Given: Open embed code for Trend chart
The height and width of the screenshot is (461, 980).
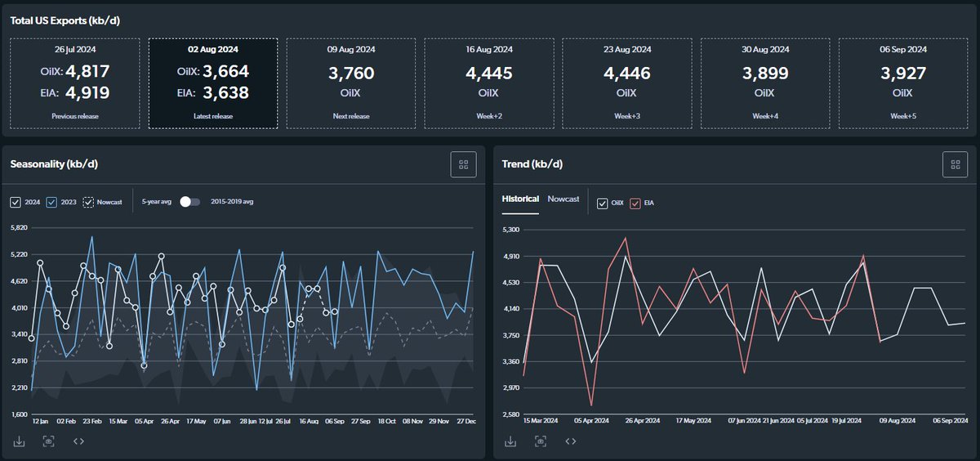Looking at the screenshot, I should click(571, 441).
